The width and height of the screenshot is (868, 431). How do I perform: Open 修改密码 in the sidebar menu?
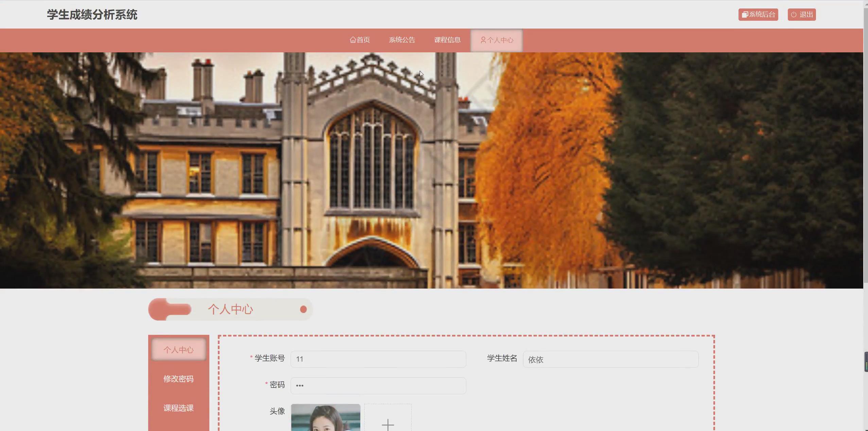(178, 379)
